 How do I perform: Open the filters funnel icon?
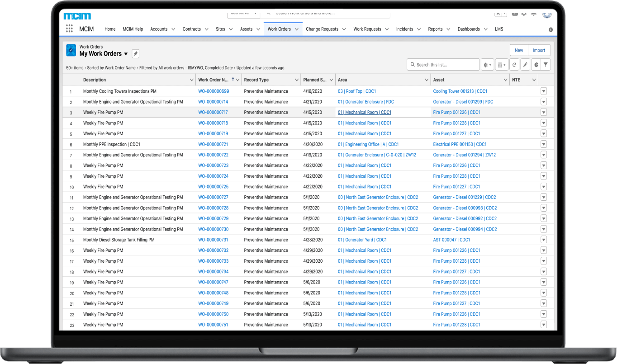[546, 65]
